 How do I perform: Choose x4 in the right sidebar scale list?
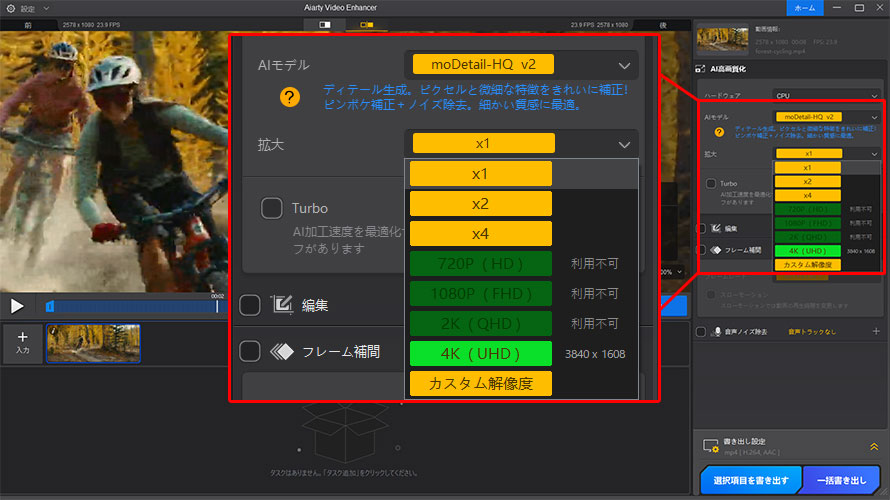tap(807, 195)
